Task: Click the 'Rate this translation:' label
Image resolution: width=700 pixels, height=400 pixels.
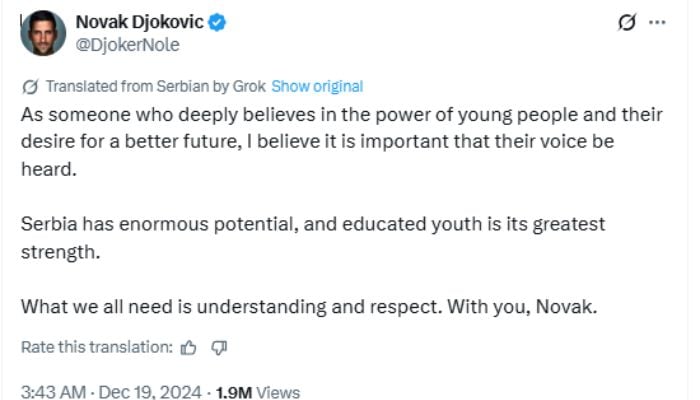Action: 96,347
